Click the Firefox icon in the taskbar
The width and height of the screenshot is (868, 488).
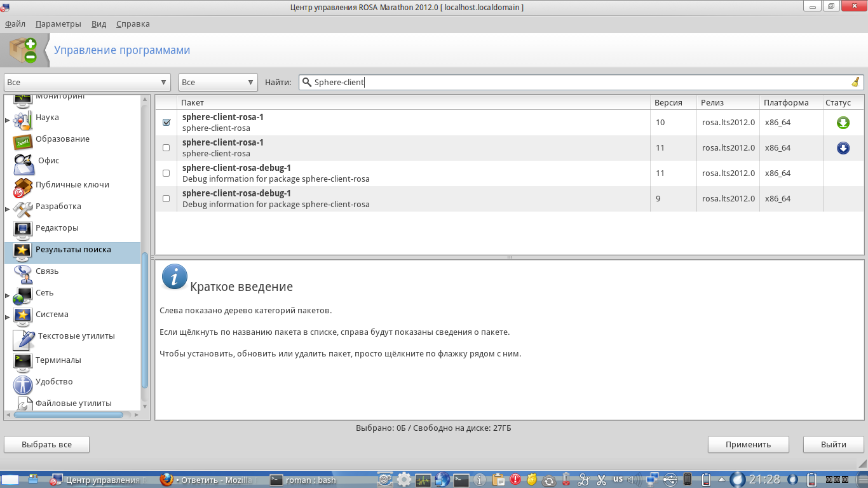166,480
